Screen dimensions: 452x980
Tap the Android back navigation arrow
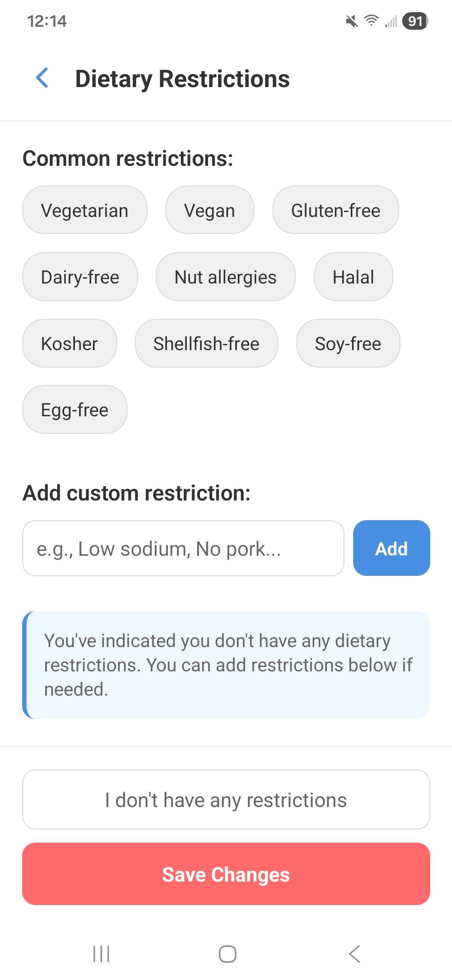coord(354,954)
